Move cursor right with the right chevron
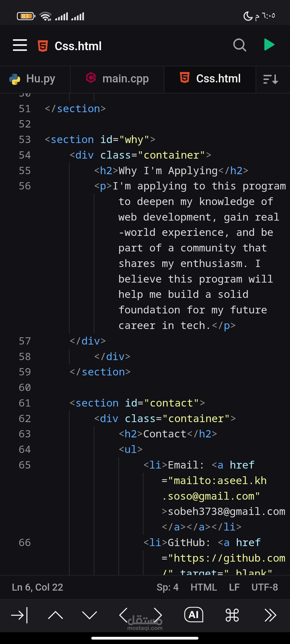The image size is (290, 644). coord(158,615)
